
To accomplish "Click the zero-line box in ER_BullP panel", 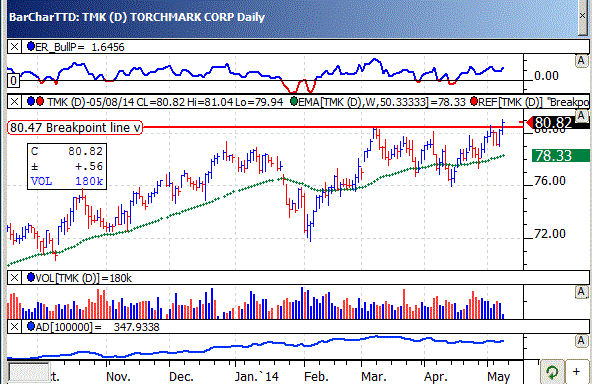I will tap(13, 80).
